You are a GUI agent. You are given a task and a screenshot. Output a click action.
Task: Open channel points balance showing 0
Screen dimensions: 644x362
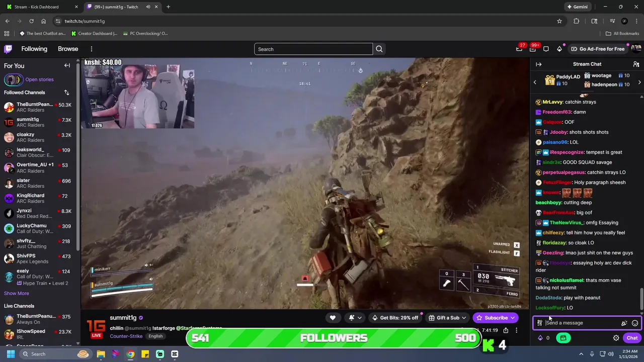[x=544, y=338]
